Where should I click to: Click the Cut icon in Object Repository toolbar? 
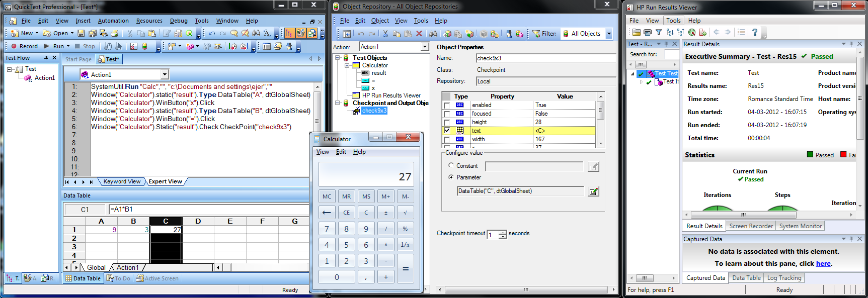[x=385, y=34]
